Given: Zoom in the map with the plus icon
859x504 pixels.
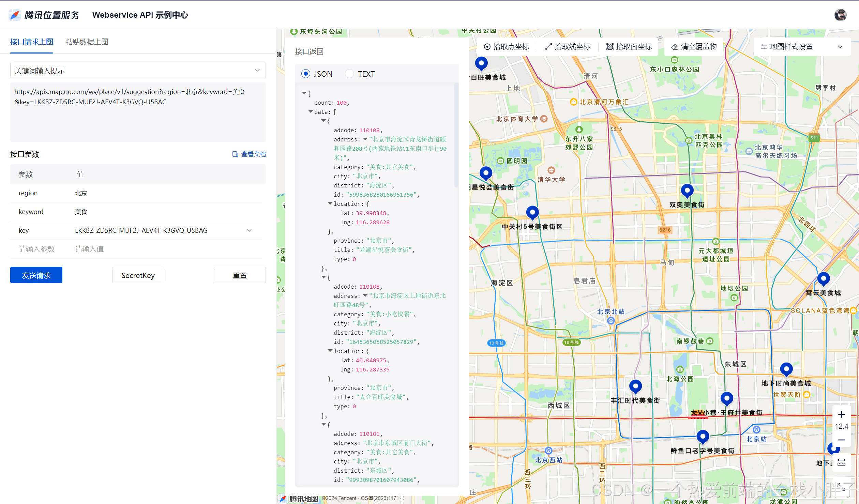Looking at the screenshot, I should click(841, 414).
